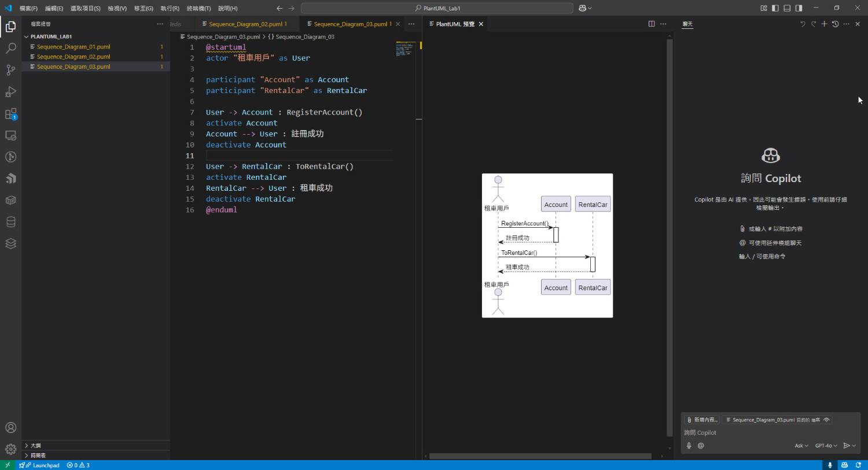Split the PlantUML preview editor
Screen dimensions: 868x470
point(652,24)
